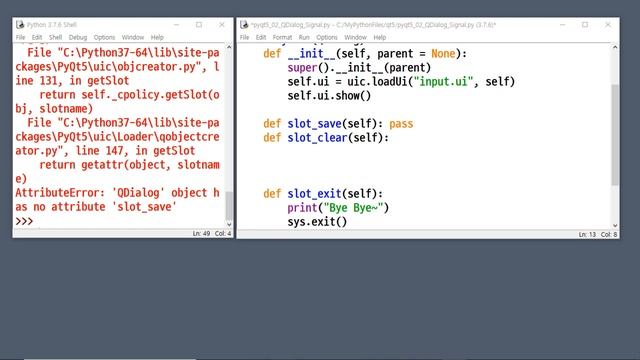
Task: Maximize the editor window
Action: coord(585,25)
